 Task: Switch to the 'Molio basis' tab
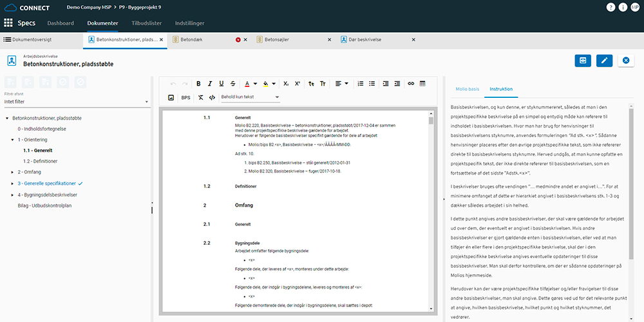(x=466, y=89)
